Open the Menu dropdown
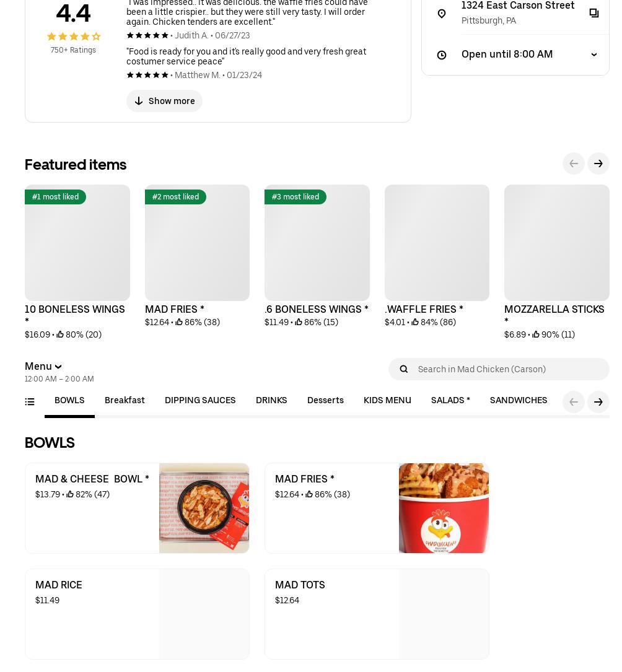The height and width of the screenshot is (672, 622). point(43,367)
